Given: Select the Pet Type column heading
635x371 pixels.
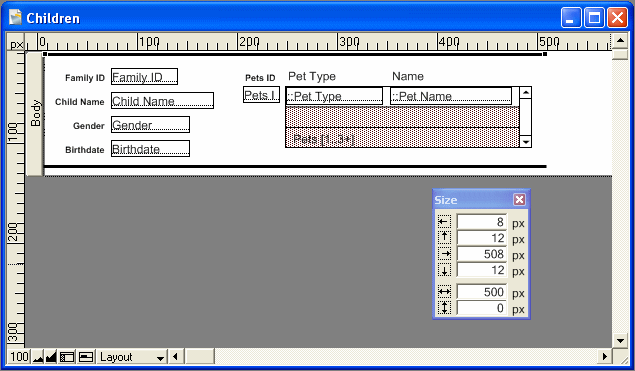Looking at the screenshot, I should click(x=312, y=76).
